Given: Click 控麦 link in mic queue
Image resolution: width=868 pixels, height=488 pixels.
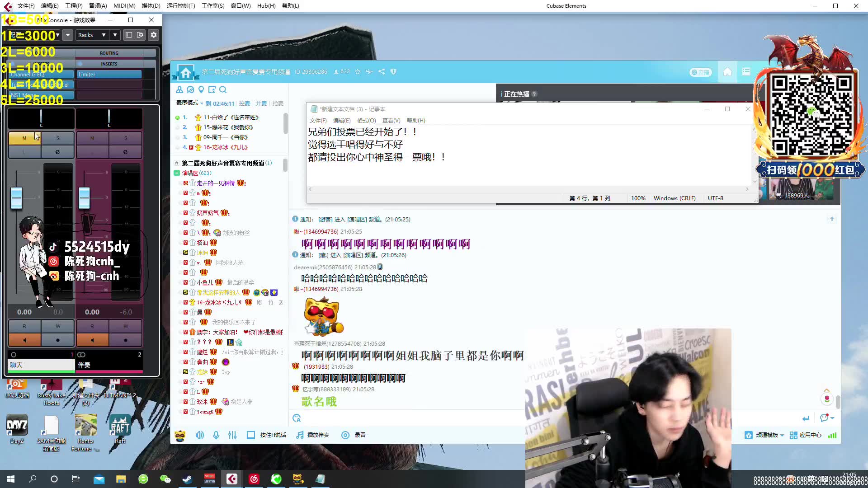Looking at the screenshot, I should point(244,103).
